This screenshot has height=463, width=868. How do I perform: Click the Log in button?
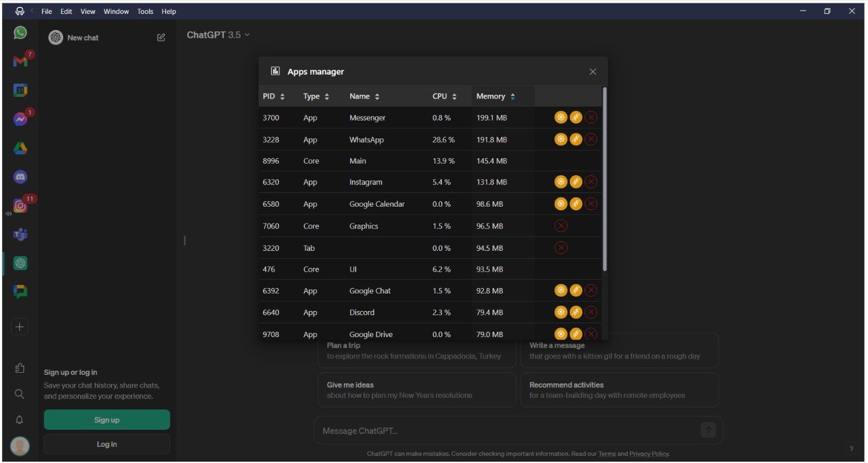point(107,444)
